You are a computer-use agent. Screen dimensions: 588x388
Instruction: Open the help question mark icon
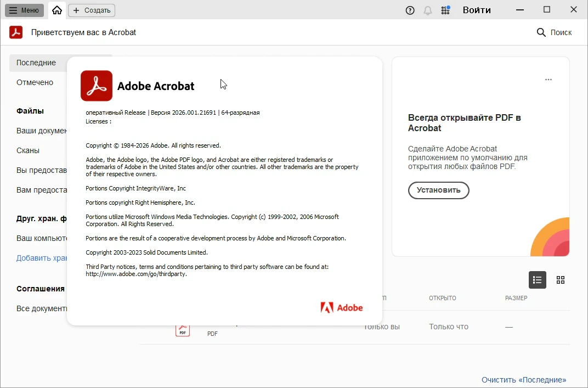click(x=410, y=10)
